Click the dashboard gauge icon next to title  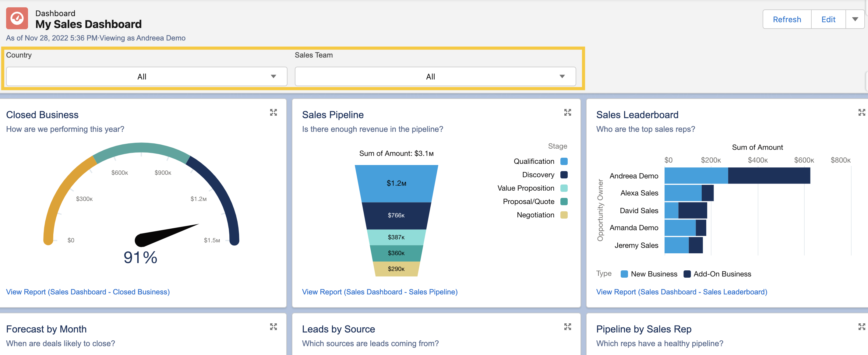click(x=16, y=19)
